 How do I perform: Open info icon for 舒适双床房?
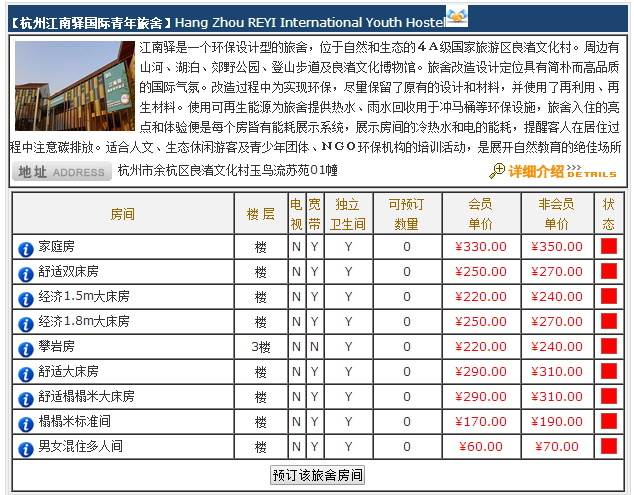click(x=25, y=275)
